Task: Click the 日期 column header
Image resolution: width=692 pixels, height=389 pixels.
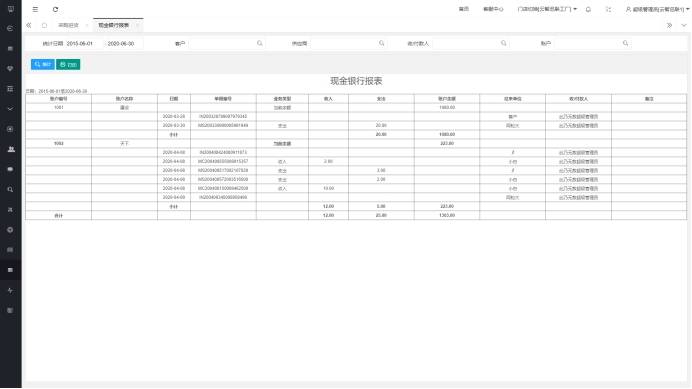Action: pos(174,99)
